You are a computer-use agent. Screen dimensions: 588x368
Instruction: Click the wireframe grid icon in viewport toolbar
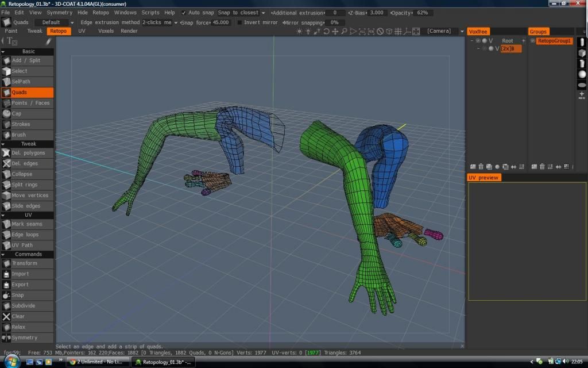click(x=400, y=32)
